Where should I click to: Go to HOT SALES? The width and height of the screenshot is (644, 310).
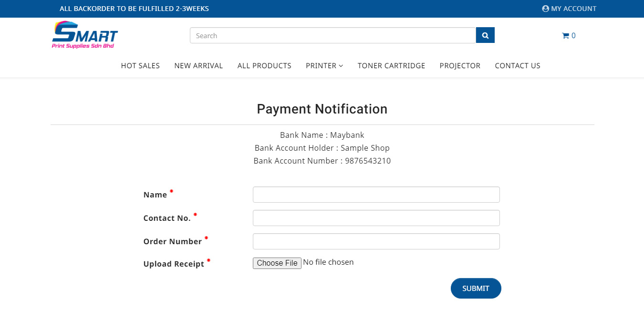pyautogui.click(x=140, y=66)
